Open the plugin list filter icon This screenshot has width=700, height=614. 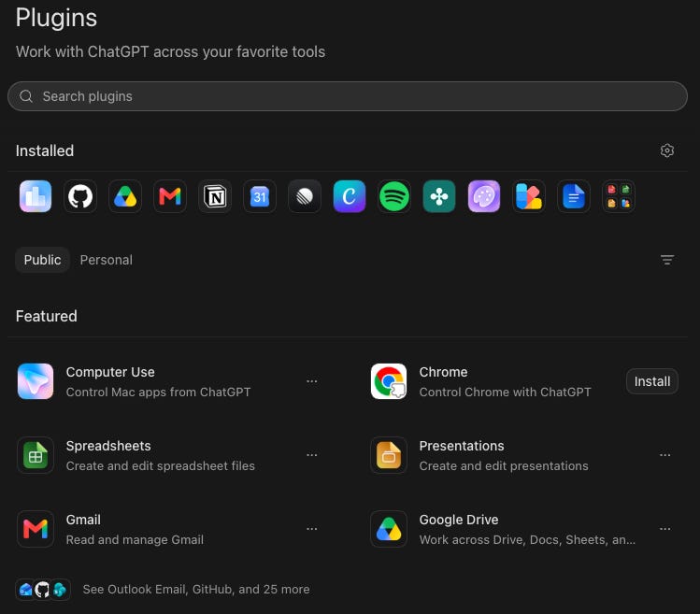click(667, 260)
